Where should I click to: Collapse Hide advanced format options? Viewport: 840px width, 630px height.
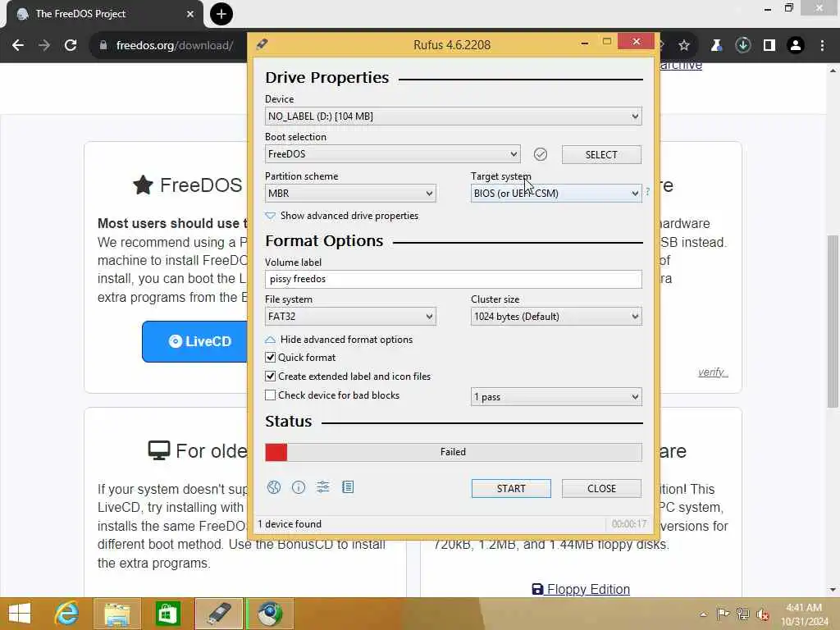coord(339,340)
